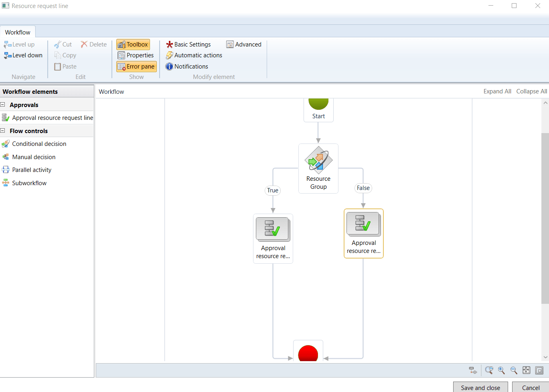549x392 pixels.
Task: Click the zoom in magnifier icon
Action: (x=501, y=370)
